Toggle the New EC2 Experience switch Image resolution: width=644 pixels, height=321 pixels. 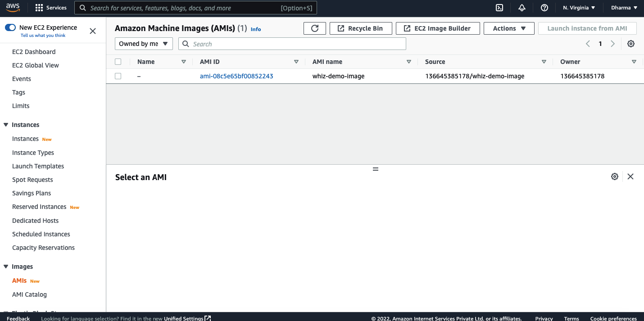(x=10, y=27)
